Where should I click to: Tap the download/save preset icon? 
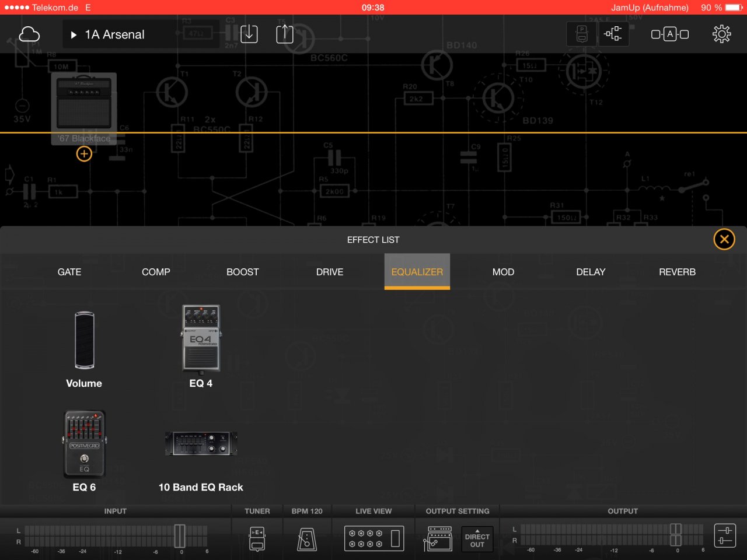(x=249, y=34)
